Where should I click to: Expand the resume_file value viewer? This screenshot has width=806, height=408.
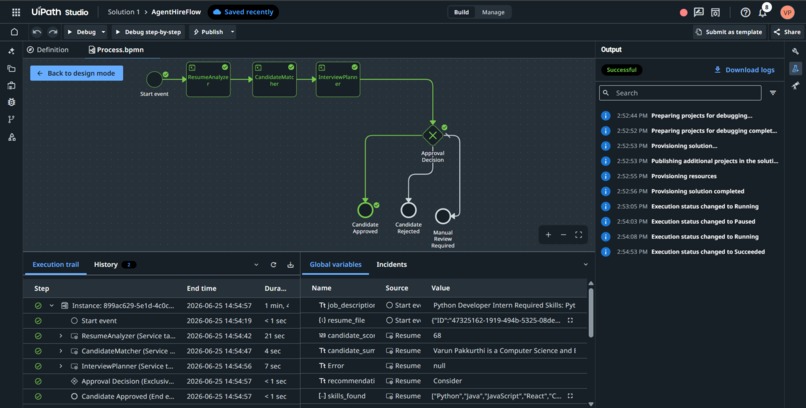570,320
